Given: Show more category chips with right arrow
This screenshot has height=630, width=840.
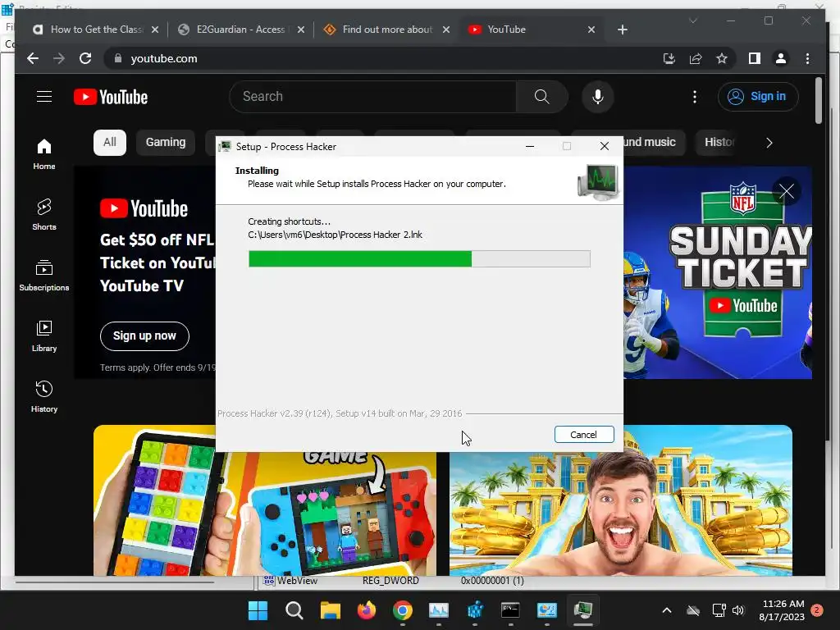Looking at the screenshot, I should pyautogui.click(x=769, y=143).
